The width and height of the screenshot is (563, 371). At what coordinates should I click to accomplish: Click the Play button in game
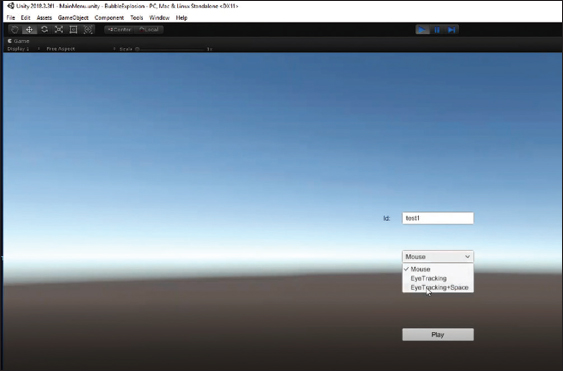tap(438, 334)
